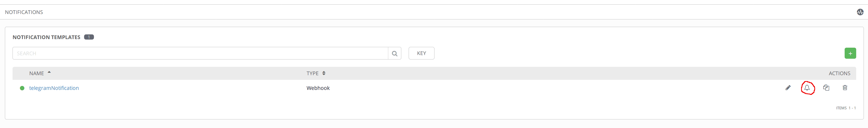Open the telegramNotification link
This screenshot has width=868, height=128.
pos(54,88)
